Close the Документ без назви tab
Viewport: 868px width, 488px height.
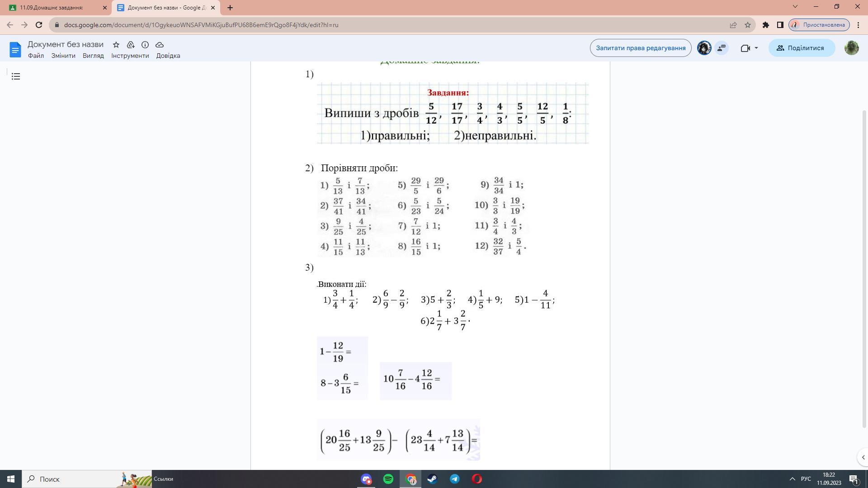pos(213,8)
